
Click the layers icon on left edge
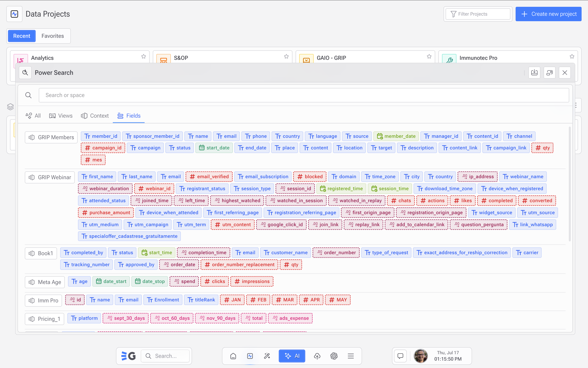click(x=10, y=107)
